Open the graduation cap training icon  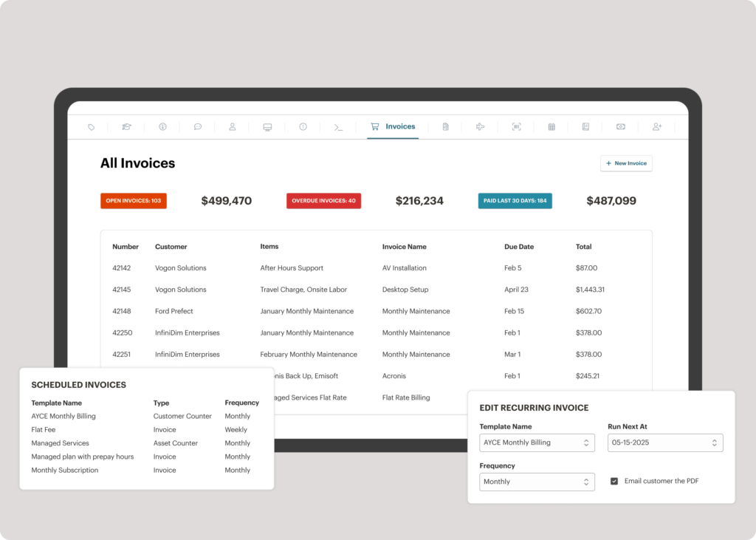point(126,126)
